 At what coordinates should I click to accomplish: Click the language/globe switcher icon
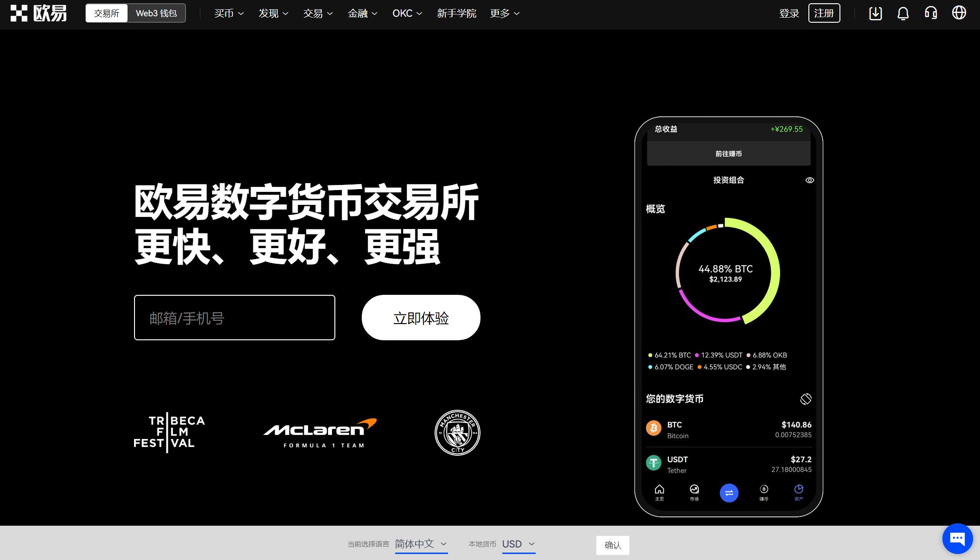point(961,13)
